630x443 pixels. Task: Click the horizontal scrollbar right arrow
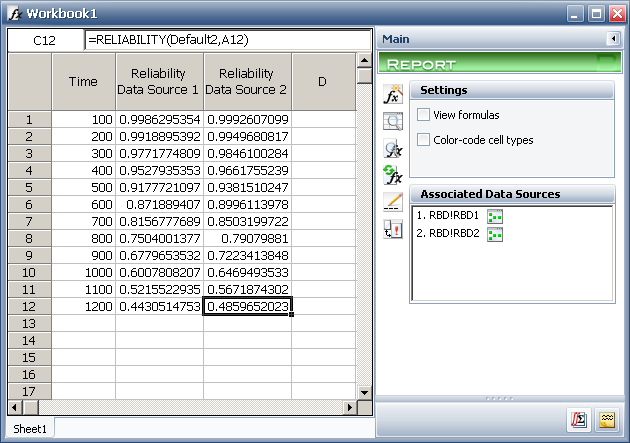tap(350, 408)
